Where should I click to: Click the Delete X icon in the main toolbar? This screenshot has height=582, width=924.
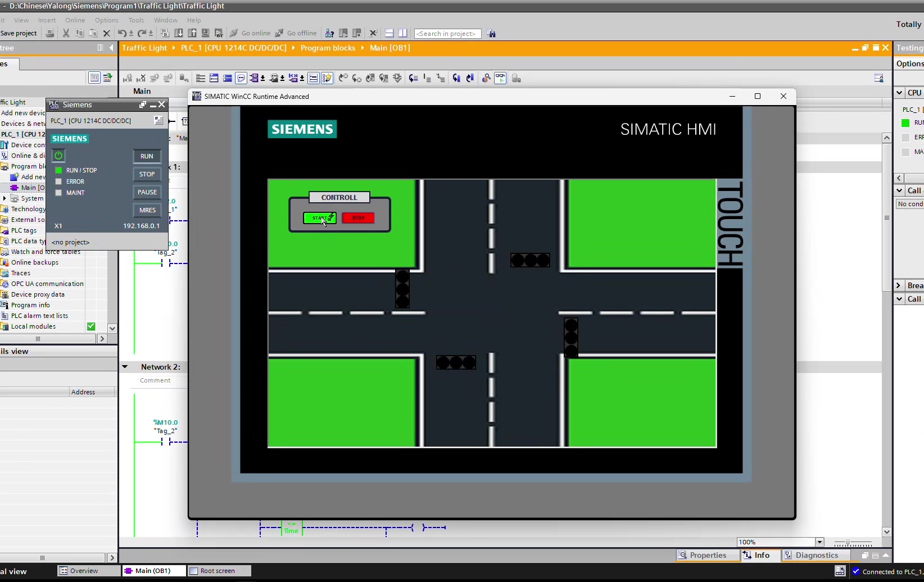pyautogui.click(x=107, y=33)
